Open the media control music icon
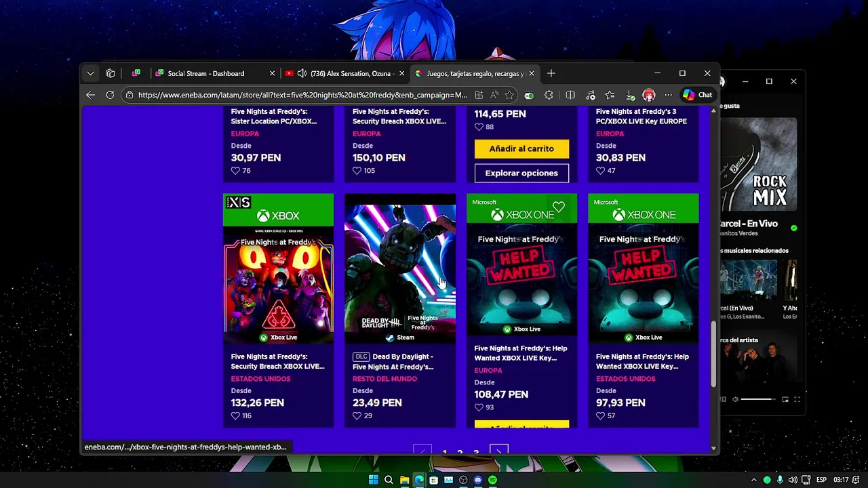Viewport: 868px width, 488px height. [590, 95]
